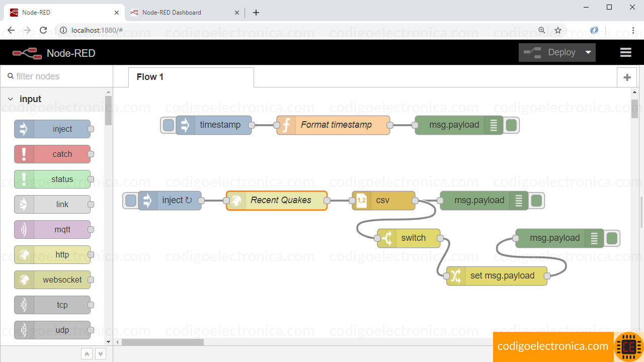Click the output port of the csv node
This screenshot has height=362, width=644.
click(x=415, y=201)
